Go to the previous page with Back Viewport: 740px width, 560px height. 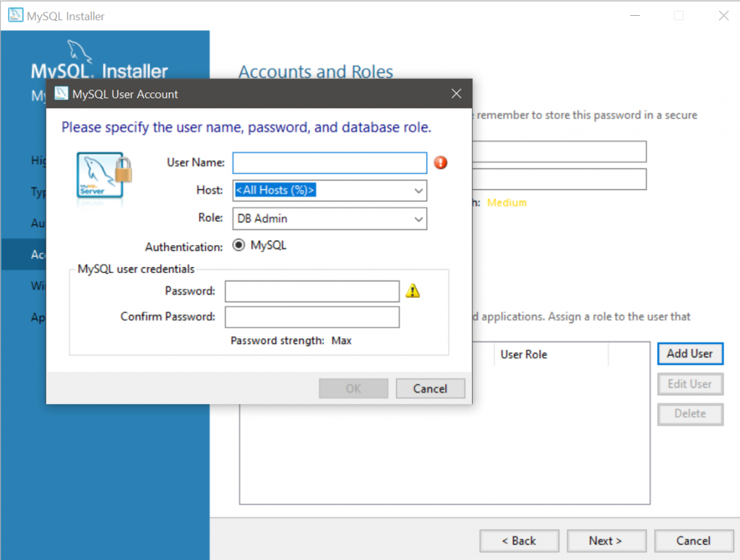(x=519, y=540)
